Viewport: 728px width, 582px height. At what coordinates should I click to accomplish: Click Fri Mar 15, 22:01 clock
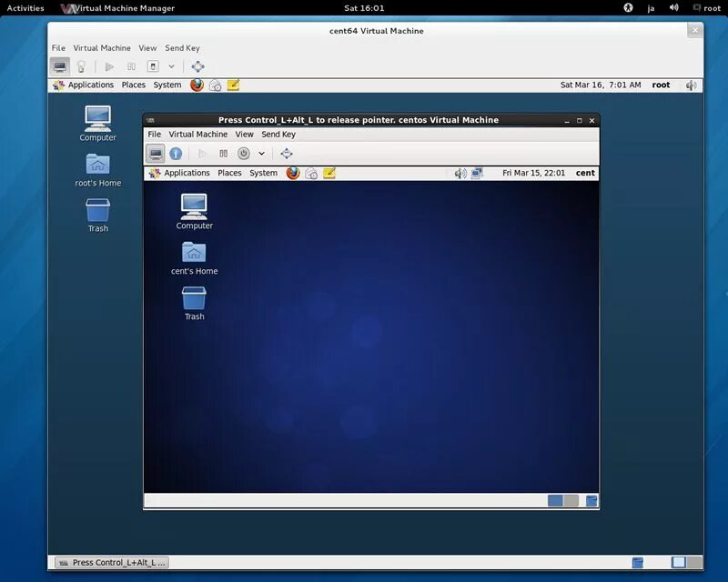(533, 173)
